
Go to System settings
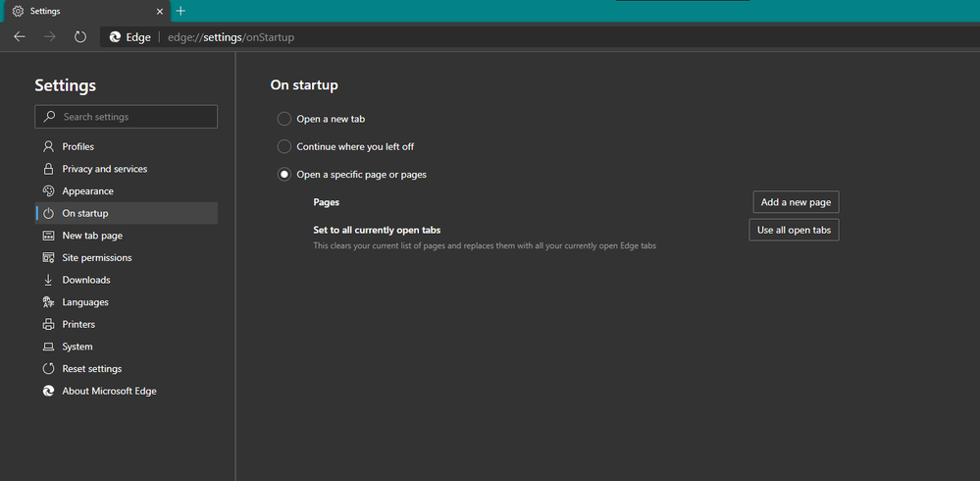click(127, 347)
